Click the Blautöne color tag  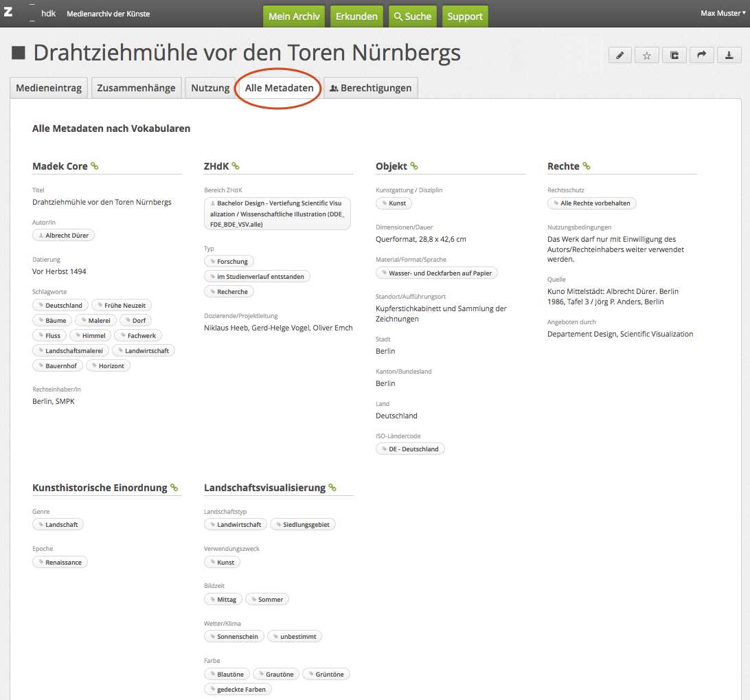pos(227,674)
